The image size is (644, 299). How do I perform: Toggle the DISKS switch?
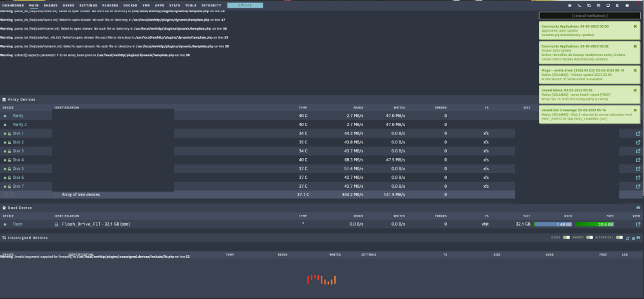point(566,237)
